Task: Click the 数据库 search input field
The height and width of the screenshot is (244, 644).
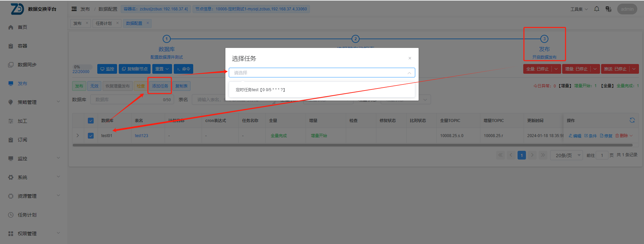Action: pyautogui.click(x=127, y=100)
